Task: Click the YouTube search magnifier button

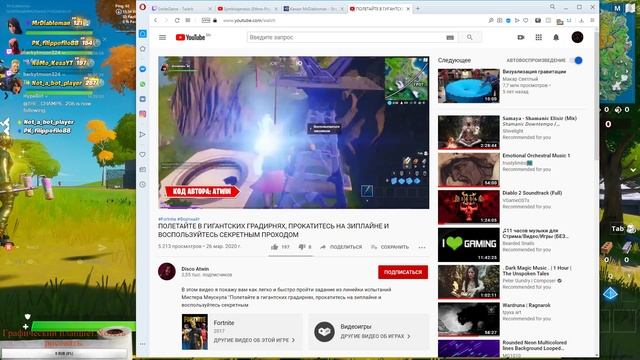Action: coord(470,37)
